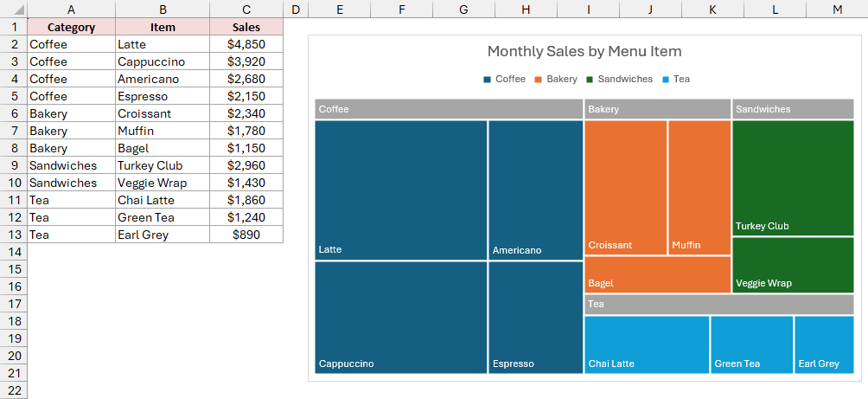Click the $2,150 sales cell
The width and height of the screenshot is (868, 399).
pyautogui.click(x=246, y=96)
